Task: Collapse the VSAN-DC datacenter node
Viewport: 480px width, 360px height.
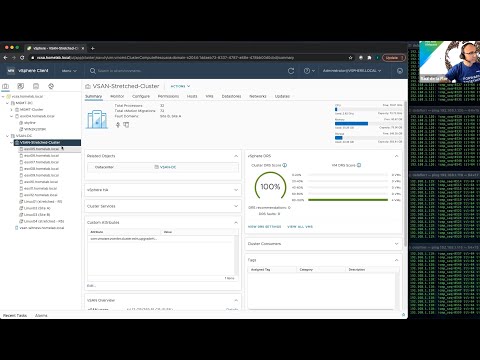Action: coord(7,136)
